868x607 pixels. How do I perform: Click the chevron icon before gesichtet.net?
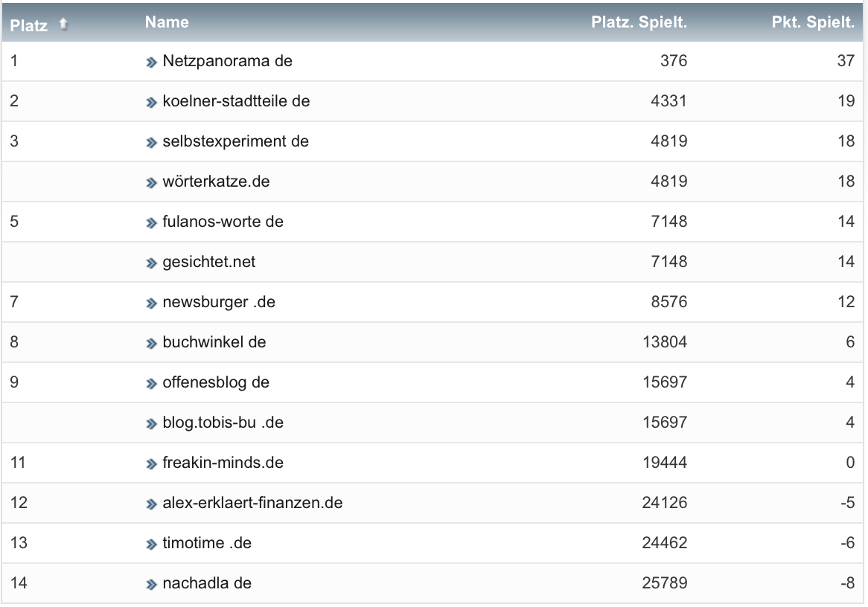tap(152, 263)
